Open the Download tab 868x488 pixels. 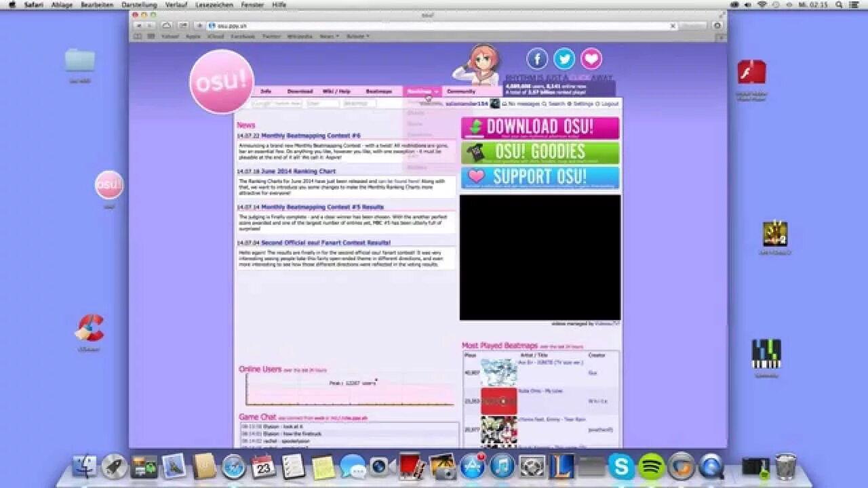tap(300, 91)
